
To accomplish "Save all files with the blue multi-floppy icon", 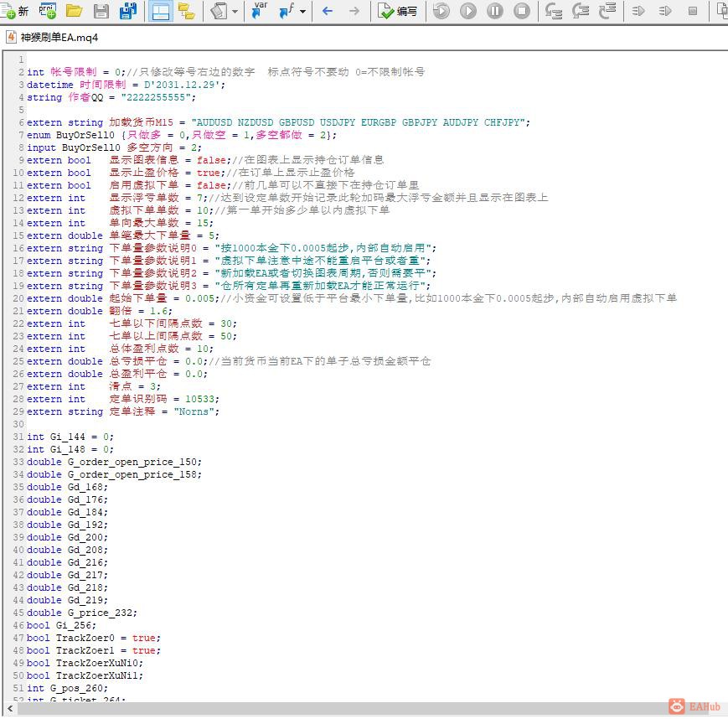I will pyautogui.click(x=128, y=11).
